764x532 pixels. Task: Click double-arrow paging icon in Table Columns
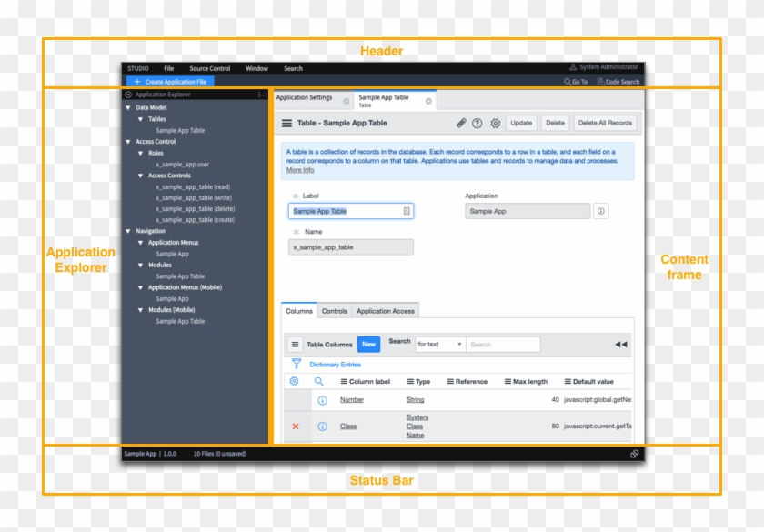[620, 345]
